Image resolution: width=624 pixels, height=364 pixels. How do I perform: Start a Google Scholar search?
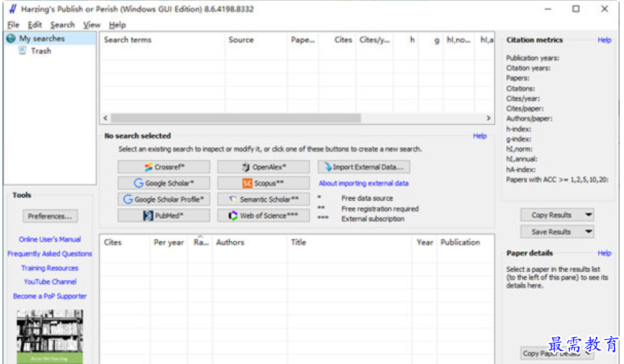click(x=163, y=183)
